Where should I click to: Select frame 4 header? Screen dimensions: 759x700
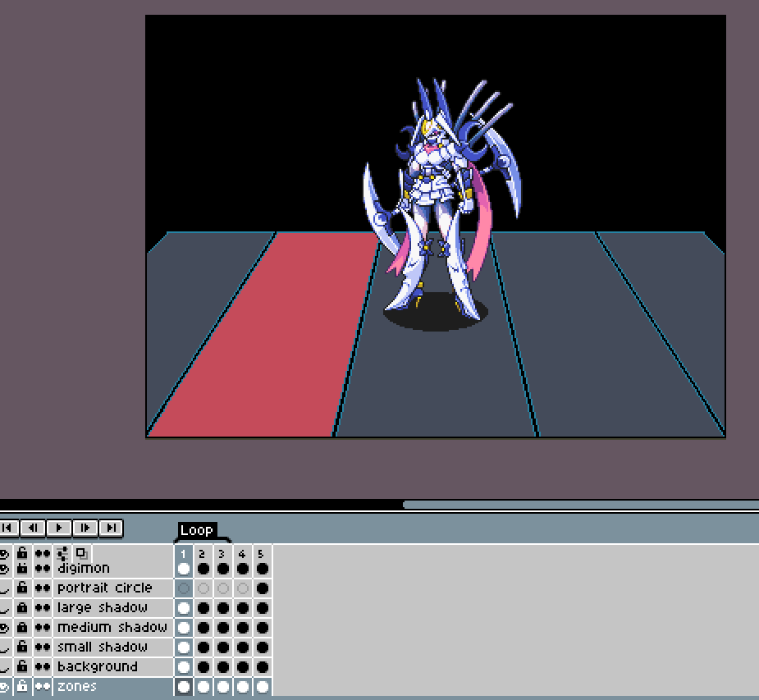(x=243, y=554)
